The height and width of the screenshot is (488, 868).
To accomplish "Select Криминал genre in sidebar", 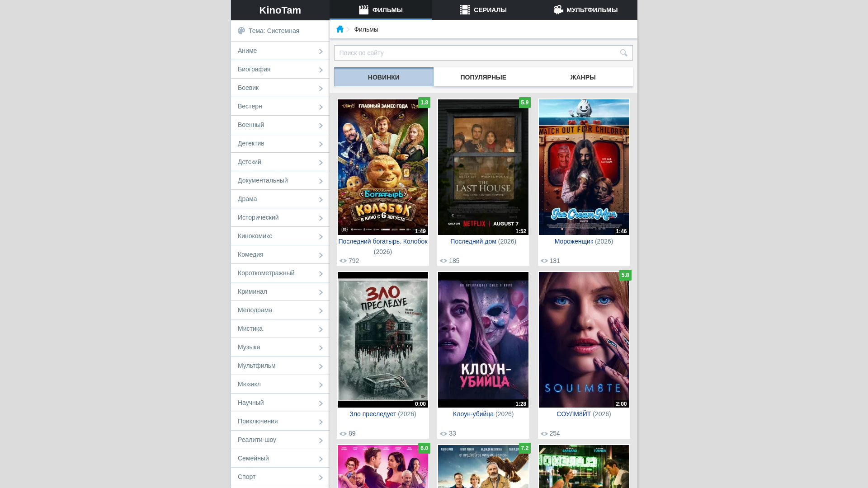I will (280, 291).
